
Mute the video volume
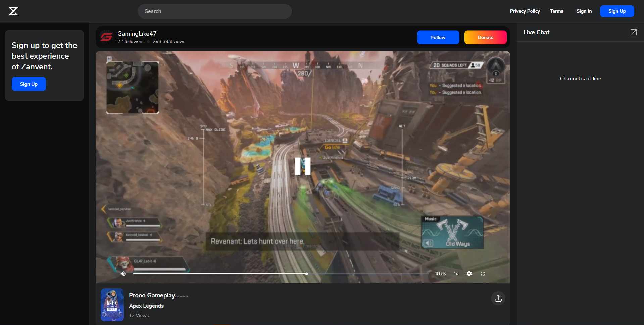[x=123, y=274]
